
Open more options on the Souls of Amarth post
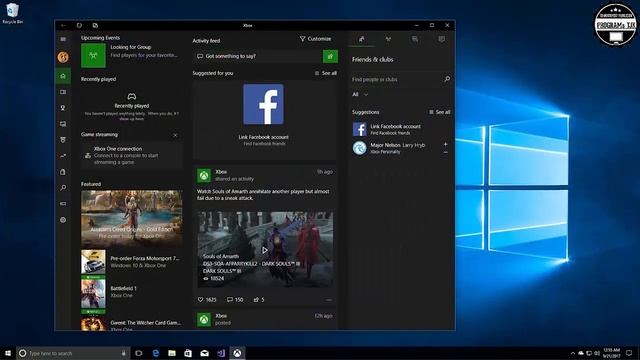point(329,300)
